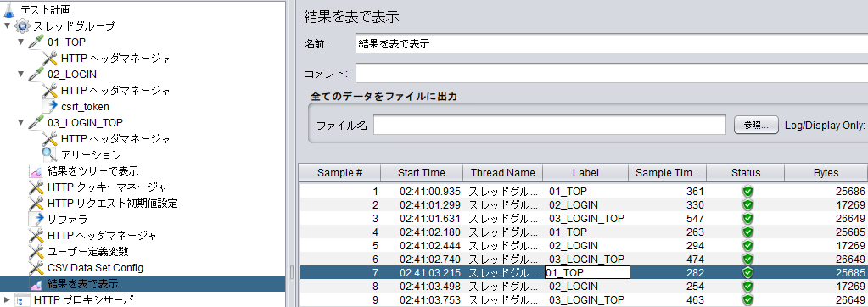Select the CSV Data Set Config label

95,268
